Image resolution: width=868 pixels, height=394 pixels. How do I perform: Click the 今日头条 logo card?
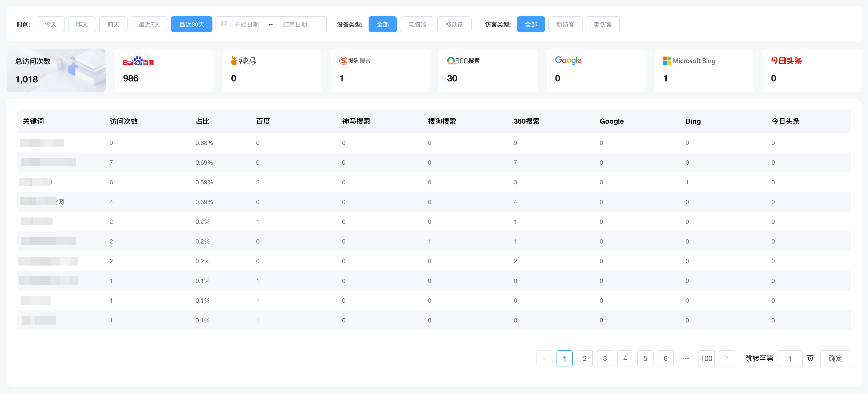[812, 70]
